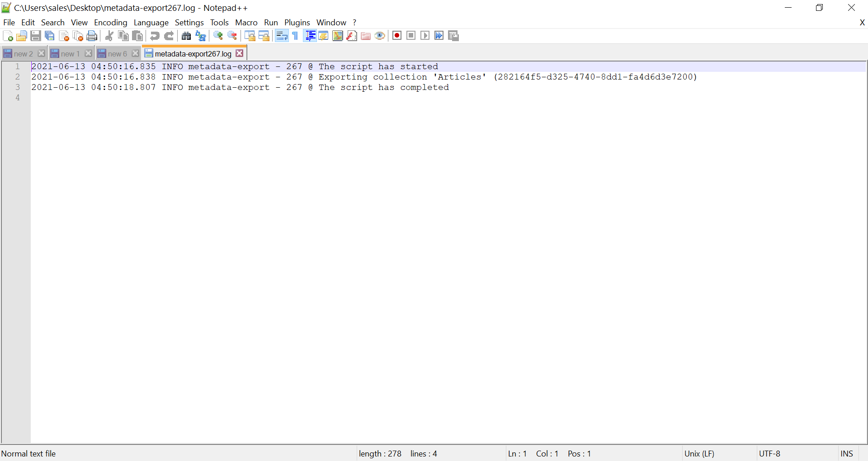This screenshot has width=868, height=461.
Task: Open the Document Map panel icon
Action: 337,36
